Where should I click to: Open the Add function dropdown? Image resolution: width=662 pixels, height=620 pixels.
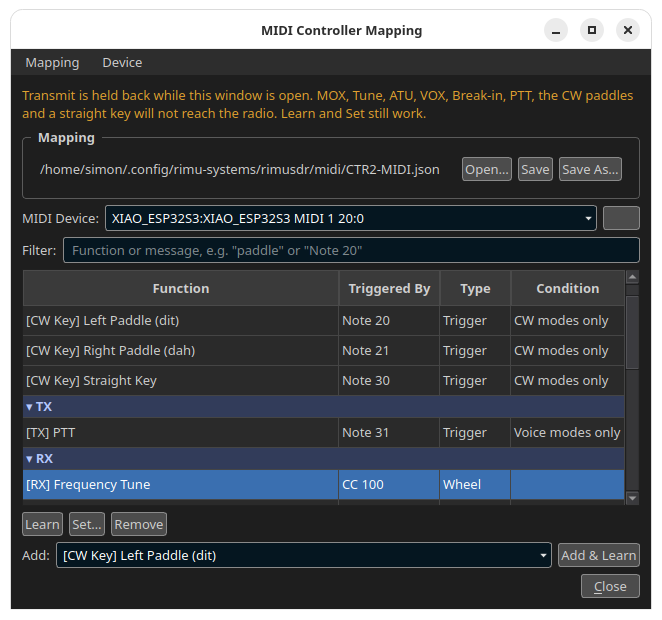[x=304, y=555]
